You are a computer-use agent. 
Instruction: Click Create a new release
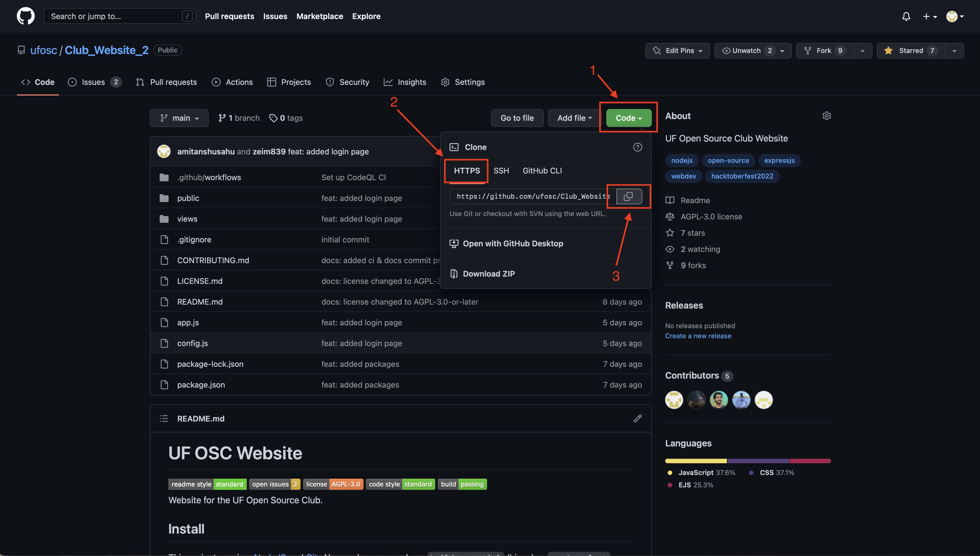point(698,336)
